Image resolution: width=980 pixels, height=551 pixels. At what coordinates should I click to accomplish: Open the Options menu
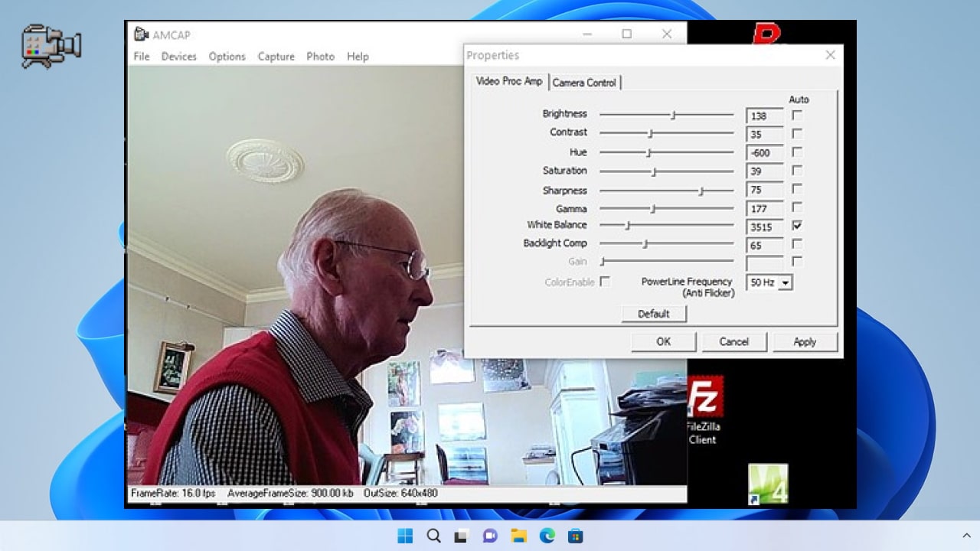click(x=227, y=57)
